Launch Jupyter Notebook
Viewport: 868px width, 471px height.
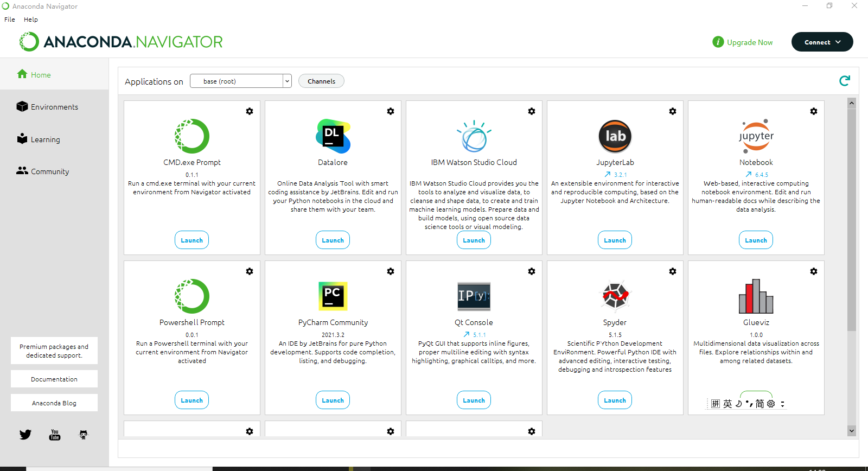(756, 240)
